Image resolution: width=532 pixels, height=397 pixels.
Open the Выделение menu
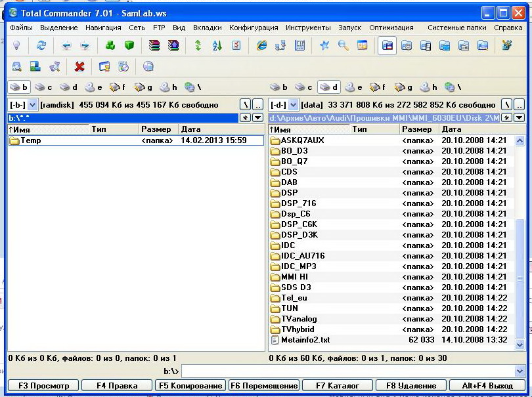coord(59,28)
